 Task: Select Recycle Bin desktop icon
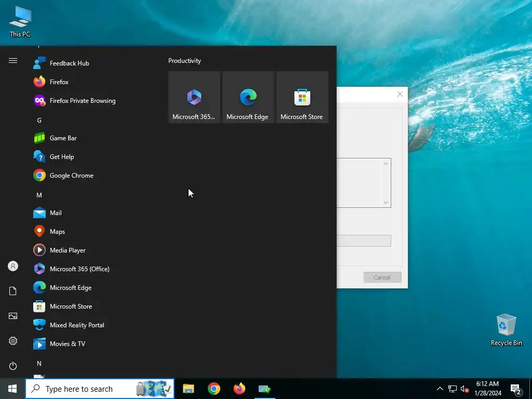[506, 330]
